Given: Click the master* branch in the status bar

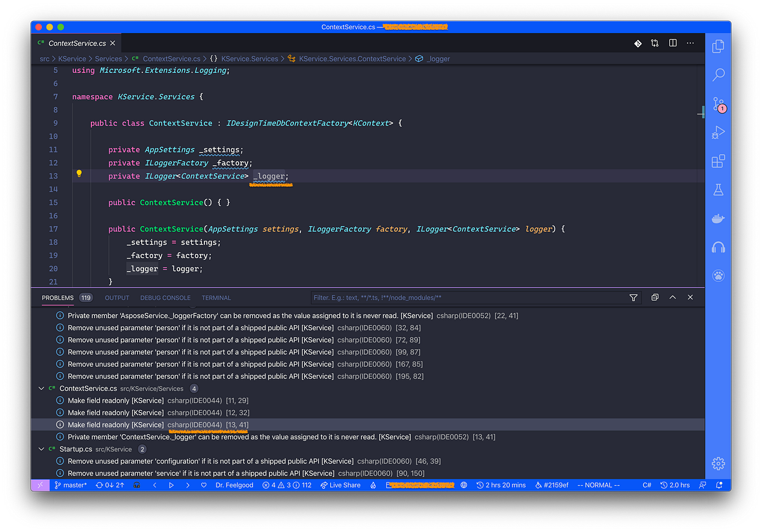Looking at the screenshot, I should click(x=69, y=484).
